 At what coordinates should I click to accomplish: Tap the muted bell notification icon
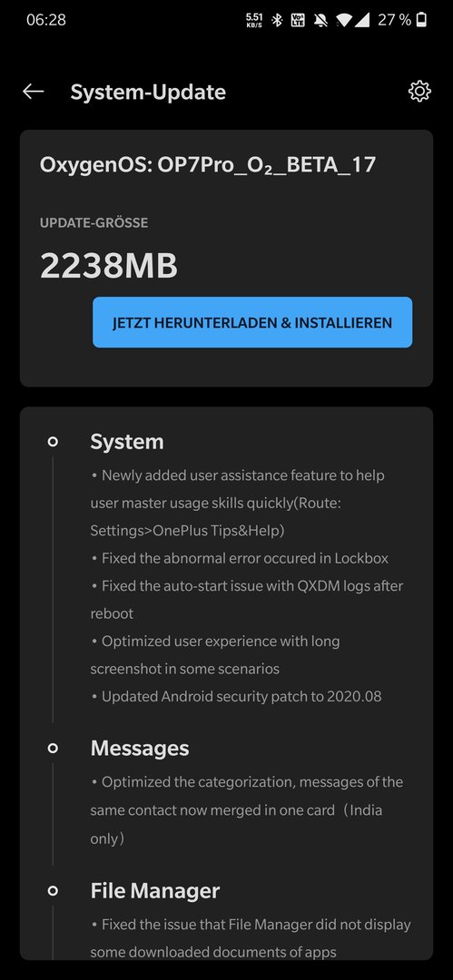tap(321, 20)
